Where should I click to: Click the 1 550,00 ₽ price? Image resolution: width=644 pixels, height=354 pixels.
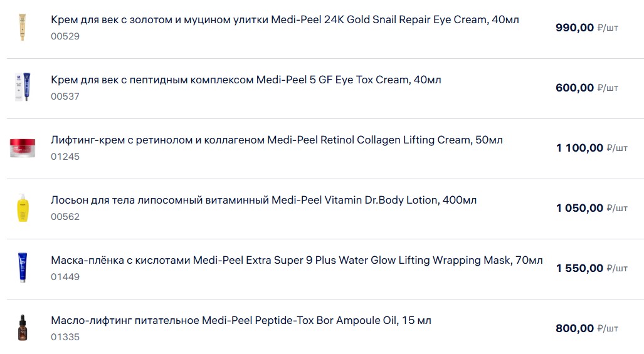591,268
